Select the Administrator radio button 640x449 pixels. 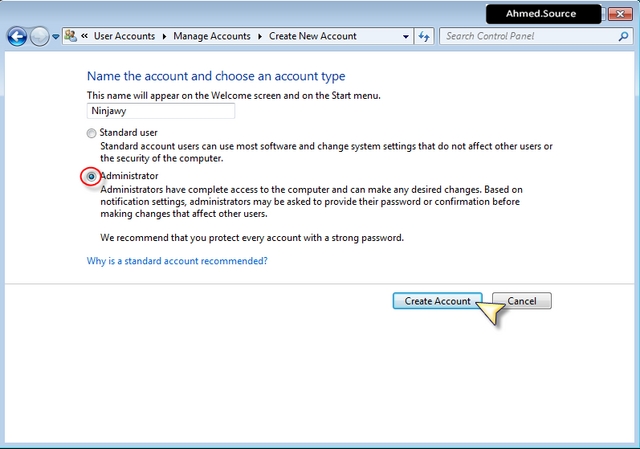(x=91, y=176)
